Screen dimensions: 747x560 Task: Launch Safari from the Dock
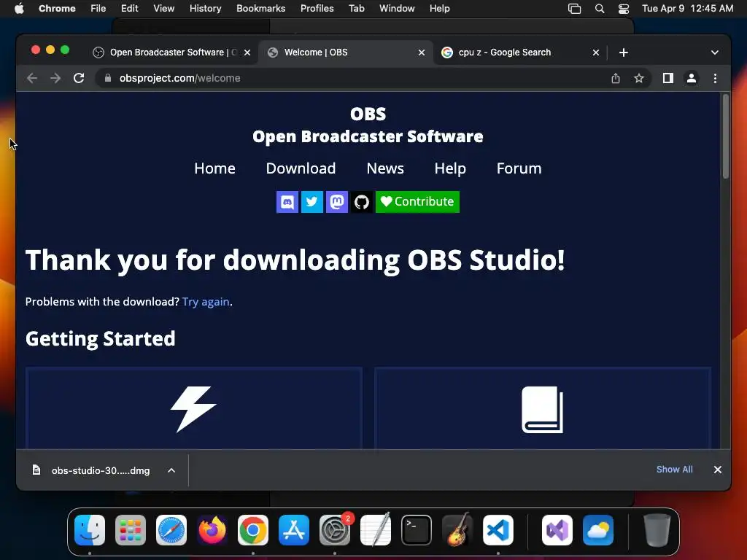pyautogui.click(x=171, y=530)
